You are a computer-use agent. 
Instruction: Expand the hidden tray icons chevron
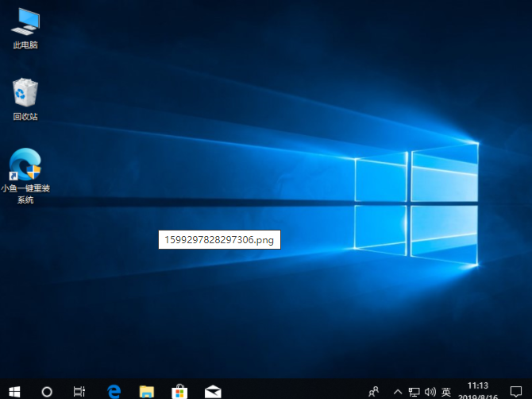pos(396,391)
